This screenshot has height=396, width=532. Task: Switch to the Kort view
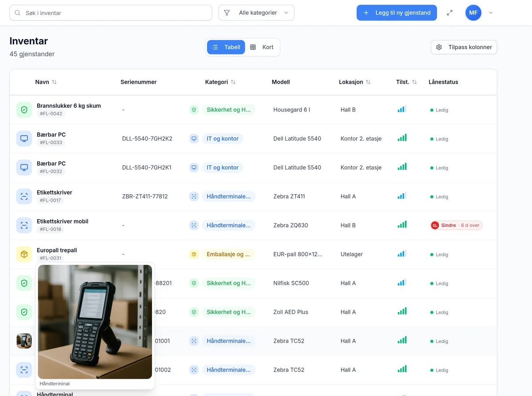click(x=262, y=47)
